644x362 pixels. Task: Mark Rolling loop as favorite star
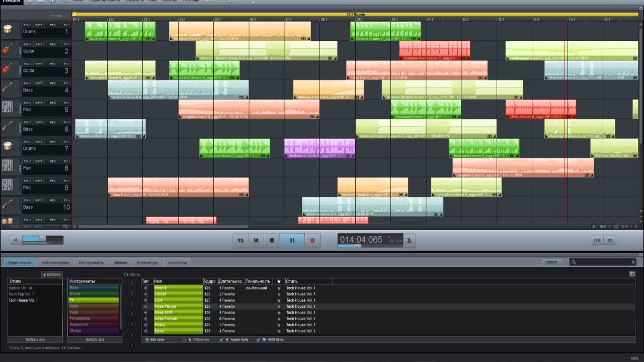point(279,325)
